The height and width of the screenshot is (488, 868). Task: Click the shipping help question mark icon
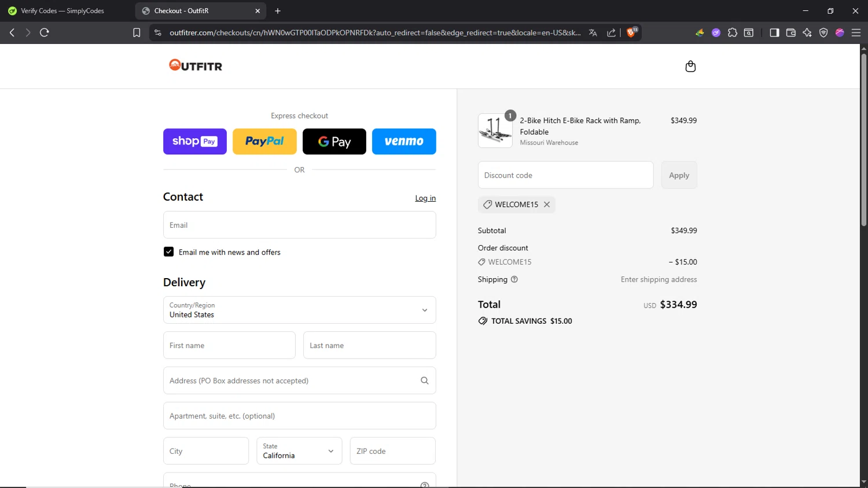514,279
